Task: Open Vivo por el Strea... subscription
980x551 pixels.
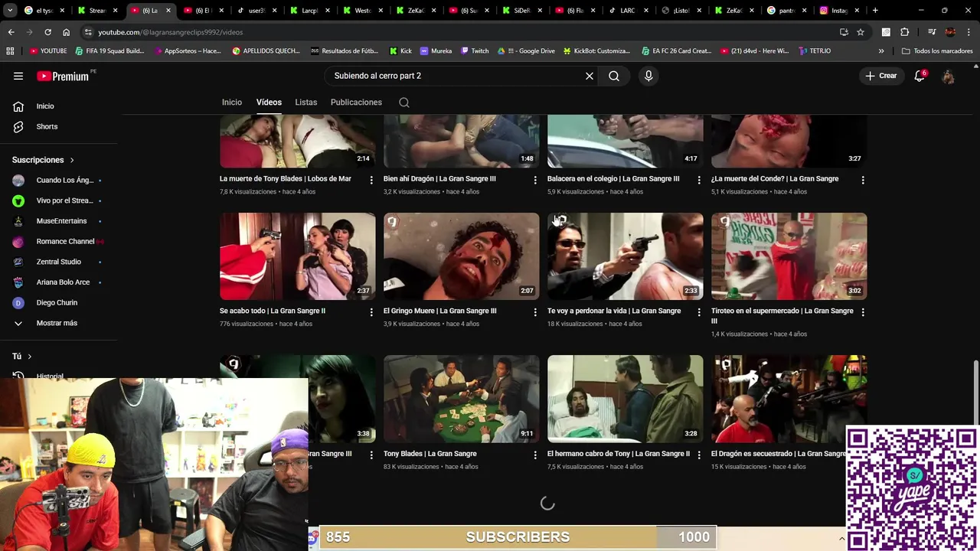Action: coord(60,201)
